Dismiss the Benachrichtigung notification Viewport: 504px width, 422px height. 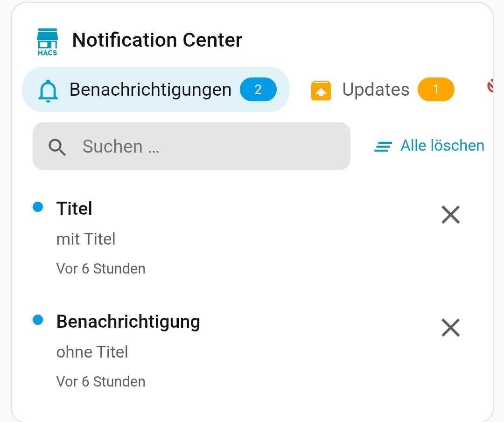point(451,327)
